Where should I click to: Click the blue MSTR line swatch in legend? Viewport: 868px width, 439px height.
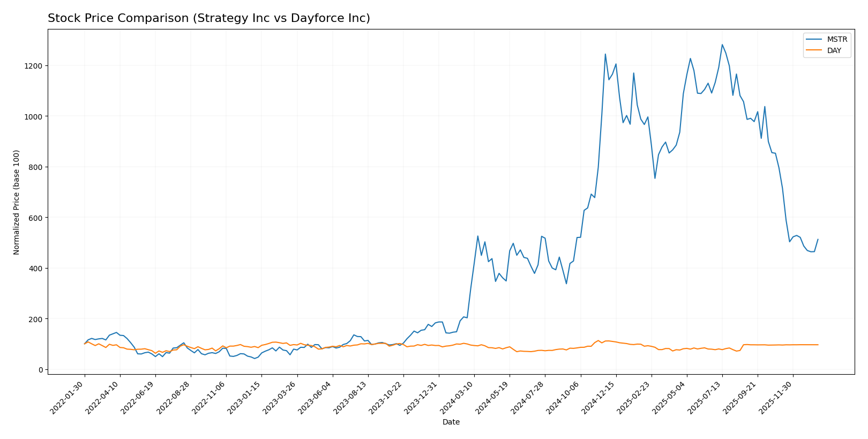click(814, 40)
